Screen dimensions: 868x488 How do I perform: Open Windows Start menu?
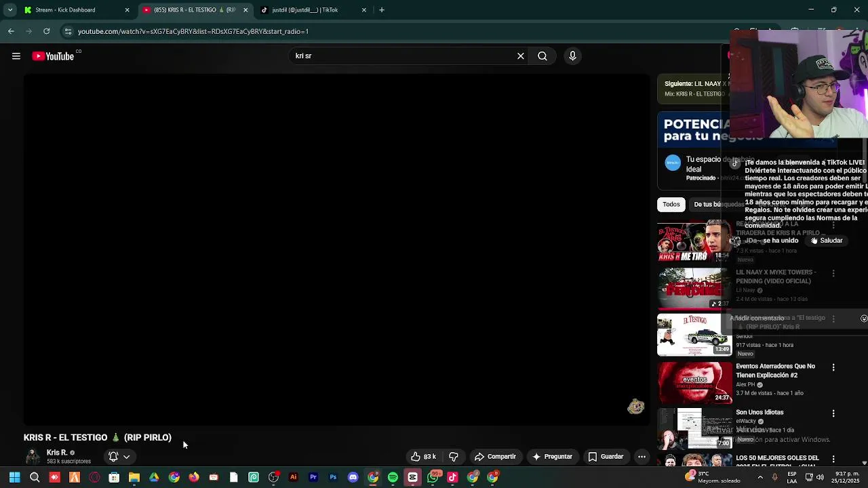click(x=14, y=478)
